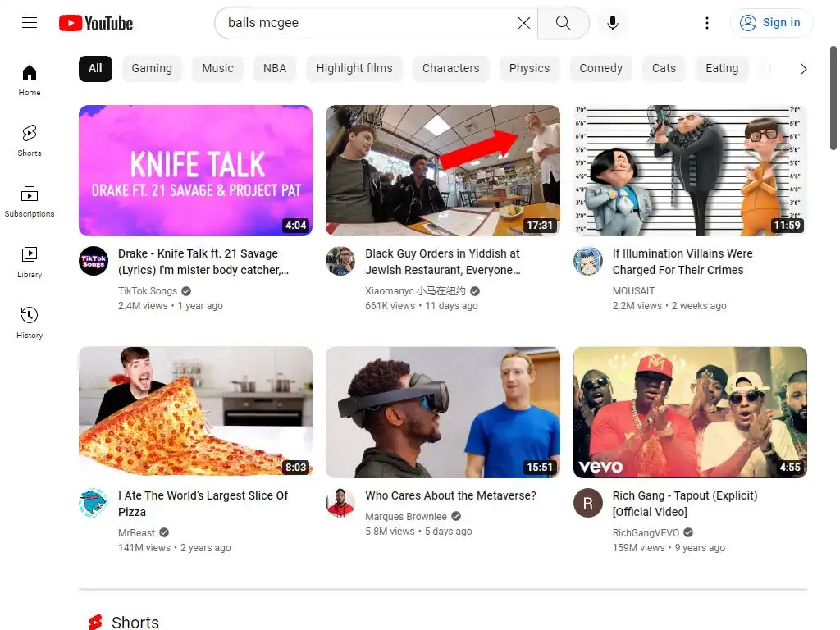The width and height of the screenshot is (840, 630).
Task: Start voice search with microphone
Action: click(612, 22)
